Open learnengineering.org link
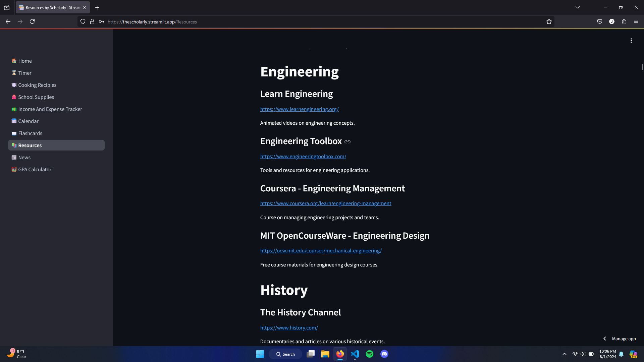This screenshot has width=644, height=362. (299, 109)
